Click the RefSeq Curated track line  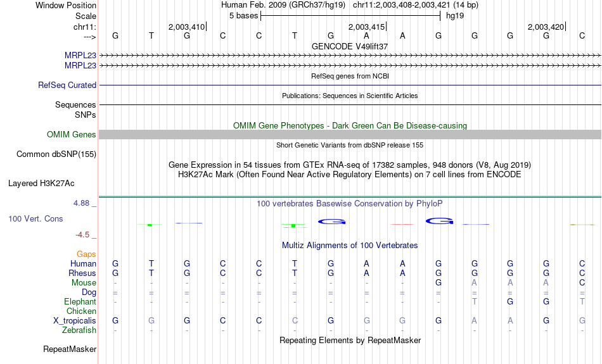[x=350, y=85]
